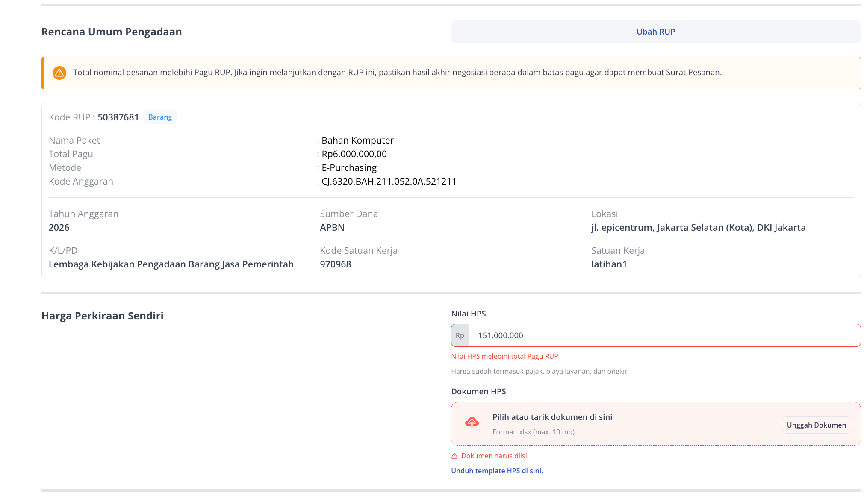Click the Barang category badge
The image size is (867, 504).
160,117
